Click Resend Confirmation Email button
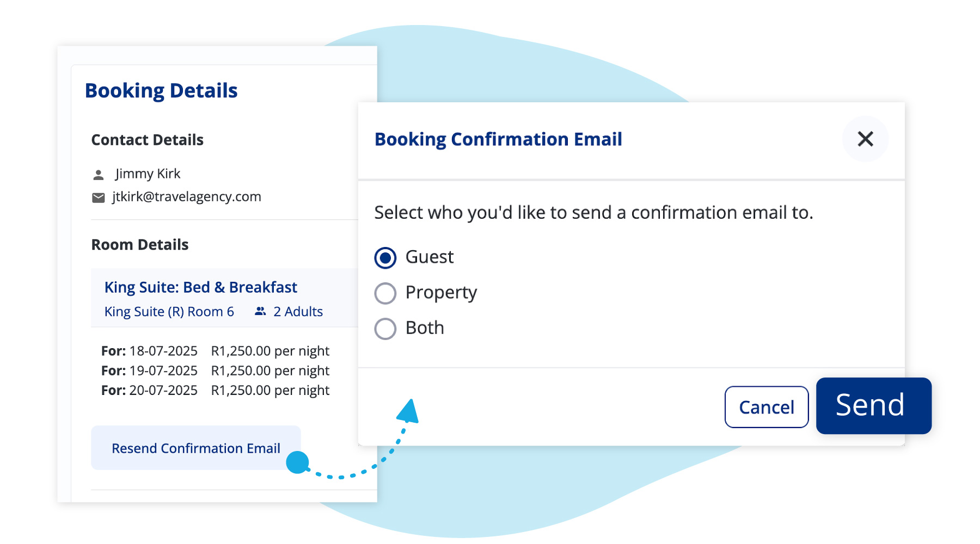Viewport: 980px width, 544px height. [x=195, y=448]
